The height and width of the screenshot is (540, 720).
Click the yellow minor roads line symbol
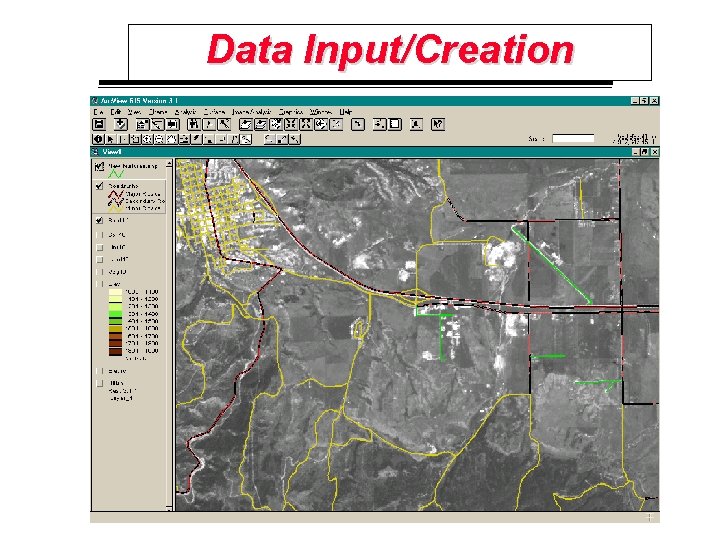[x=116, y=208]
